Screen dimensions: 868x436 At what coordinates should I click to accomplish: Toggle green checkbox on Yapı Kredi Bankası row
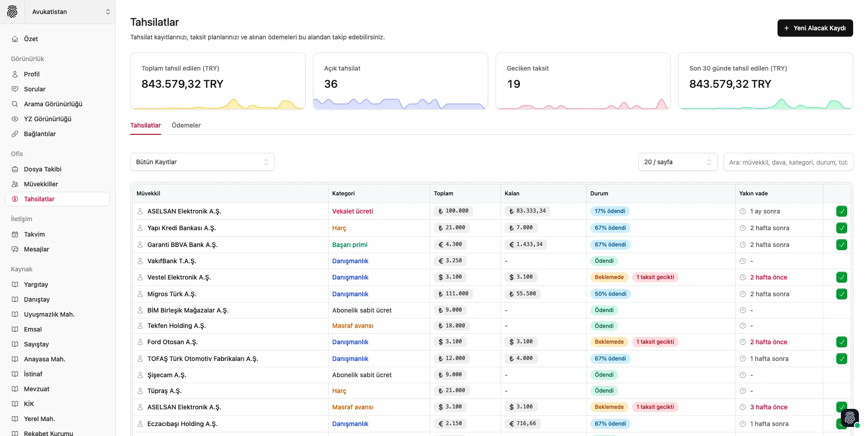coord(841,228)
